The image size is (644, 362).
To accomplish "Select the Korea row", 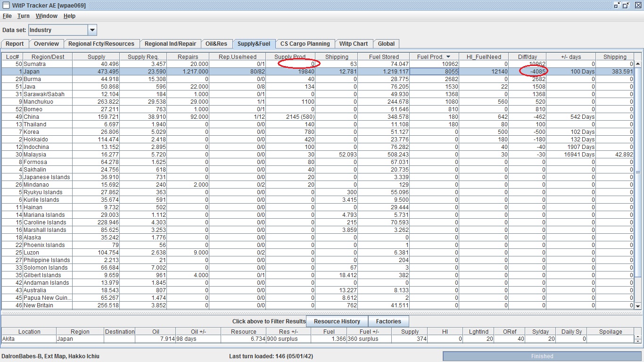I will [318, 132].
